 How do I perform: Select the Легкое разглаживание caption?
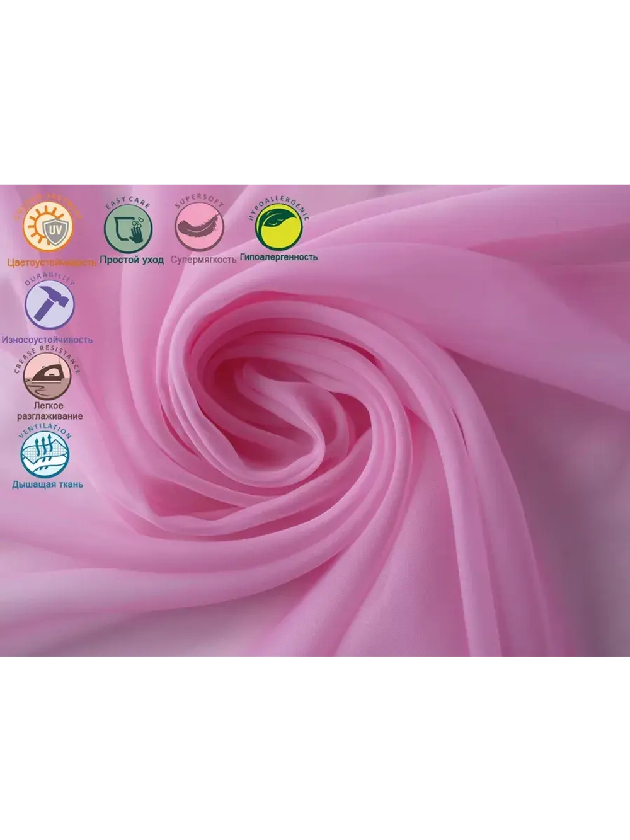pyautogui.click(x=49, y=411)
